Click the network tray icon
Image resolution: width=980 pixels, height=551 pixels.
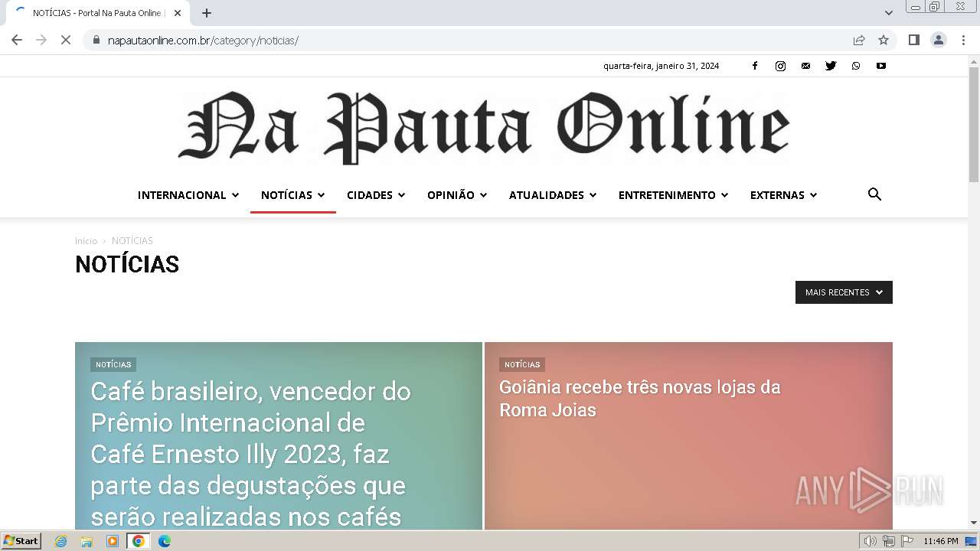point(889,541)
